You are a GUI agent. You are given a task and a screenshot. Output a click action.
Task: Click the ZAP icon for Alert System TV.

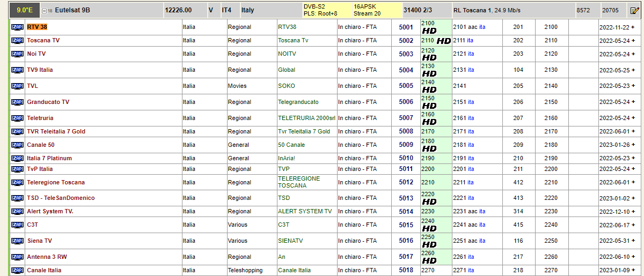tap(17, 211)
